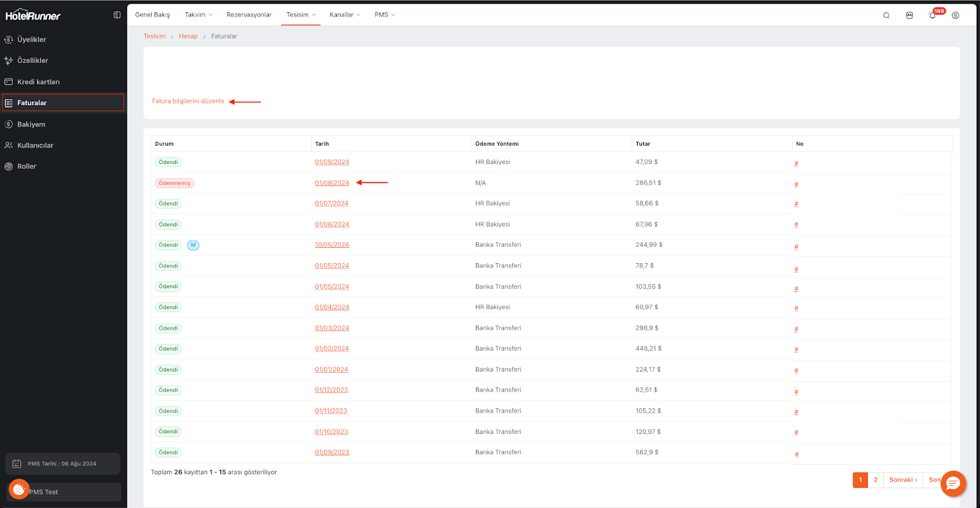
Task: Open Kredi kartları in sidebar
Action: coord(38,82)
